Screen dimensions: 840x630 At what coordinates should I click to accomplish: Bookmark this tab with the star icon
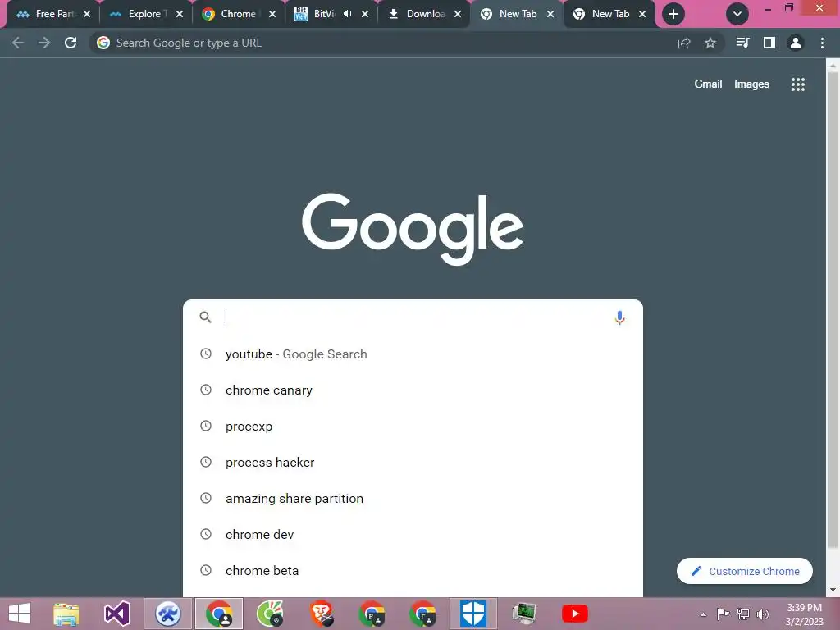coord(710,43)
